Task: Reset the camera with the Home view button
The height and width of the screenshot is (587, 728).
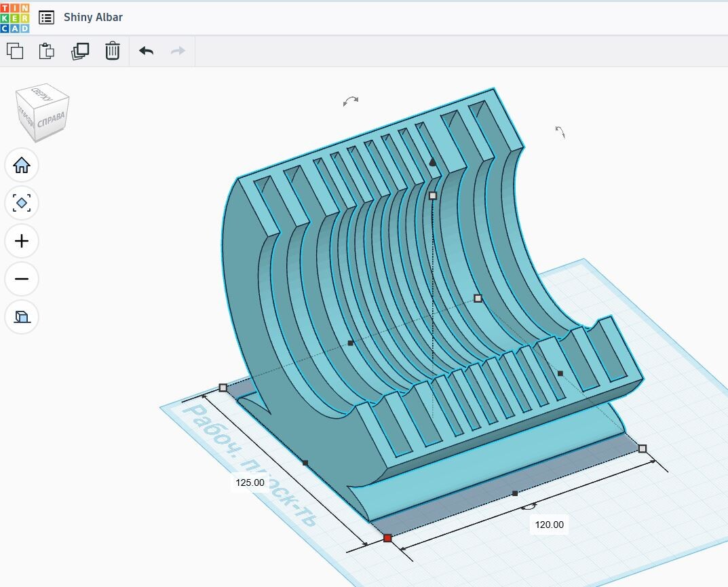Action: tap(22, 165)
